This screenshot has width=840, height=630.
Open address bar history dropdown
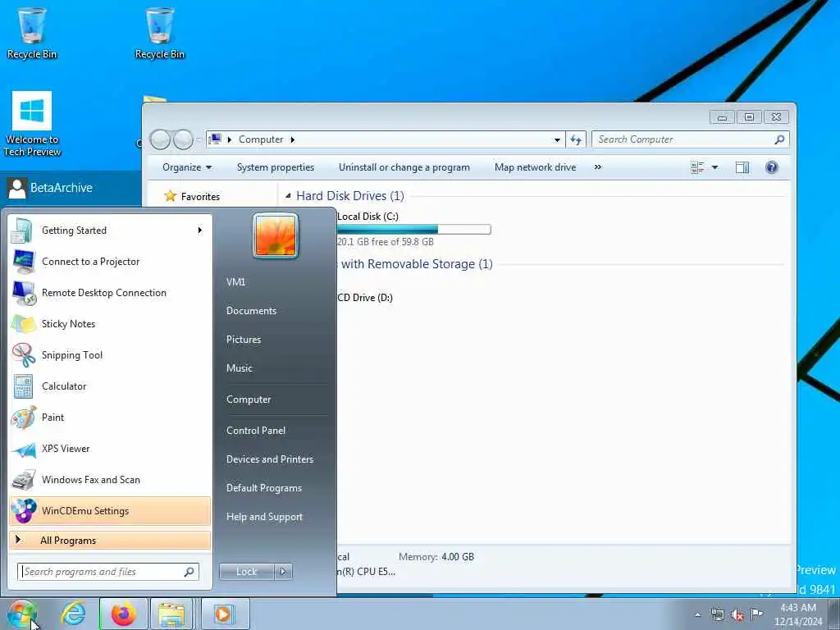click(x=557, y=139)
